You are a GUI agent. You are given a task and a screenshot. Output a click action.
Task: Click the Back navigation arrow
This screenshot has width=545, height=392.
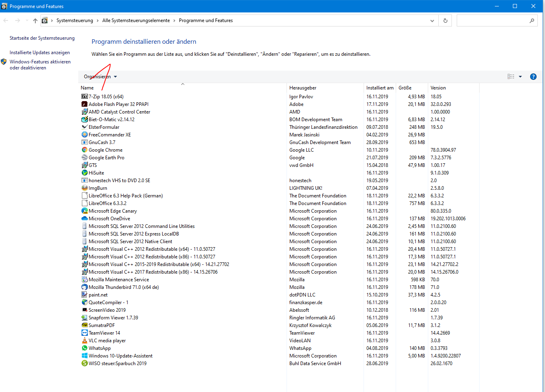pyautogui.click(x=6, y=20)
